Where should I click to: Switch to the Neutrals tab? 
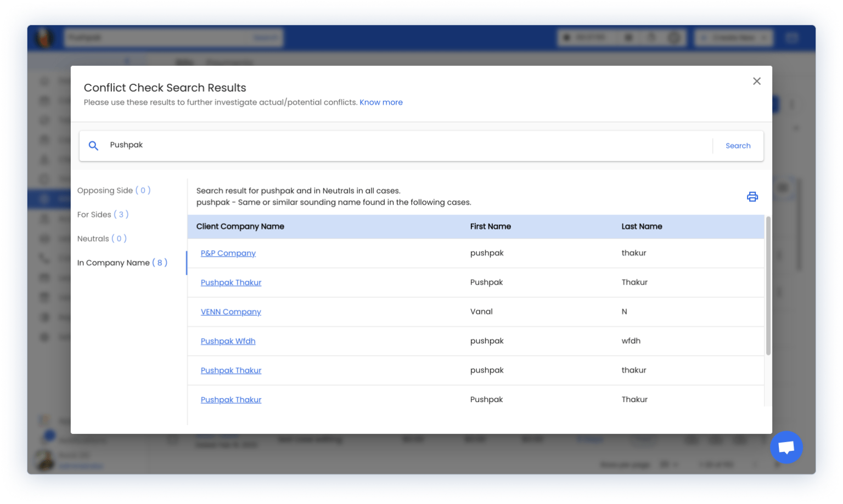(x=102, y=239)
